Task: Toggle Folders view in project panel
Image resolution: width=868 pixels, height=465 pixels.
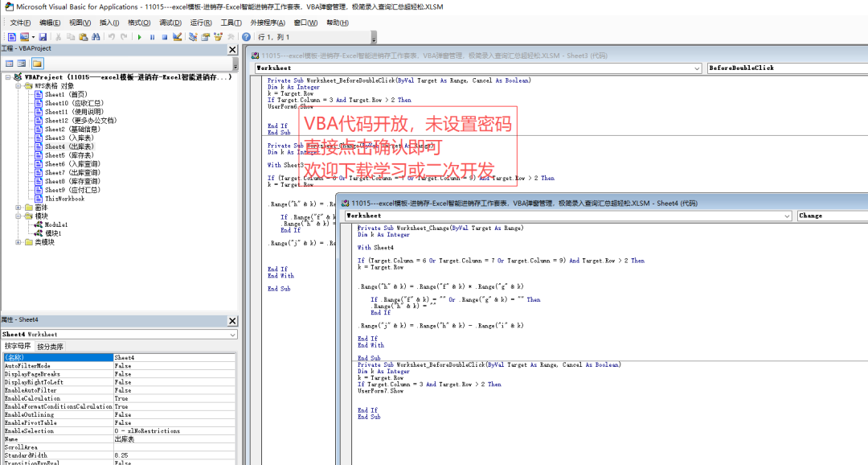Action: pos(37,64)
